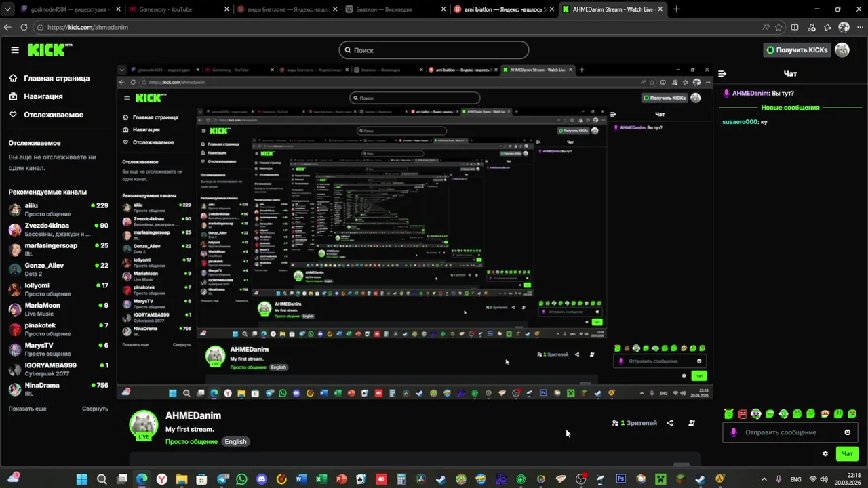
Task: Click the English language tag
Action: pyautogui.click(x=235, y=441)
